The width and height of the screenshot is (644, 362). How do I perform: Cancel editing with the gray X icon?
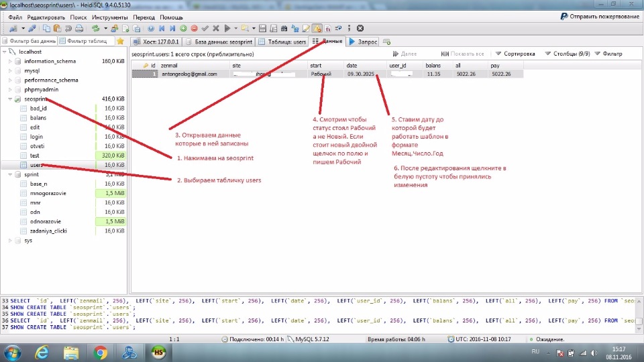tap(215, 28)
